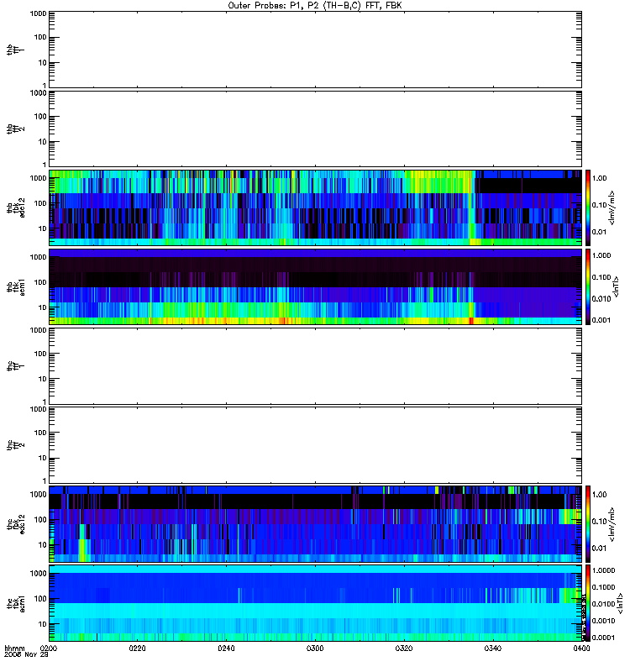Image resolution: width=630 pixels, height=672 pixels.
Task: Click the thc fbk edc12 color bar
Action: (x=588, y=523)
